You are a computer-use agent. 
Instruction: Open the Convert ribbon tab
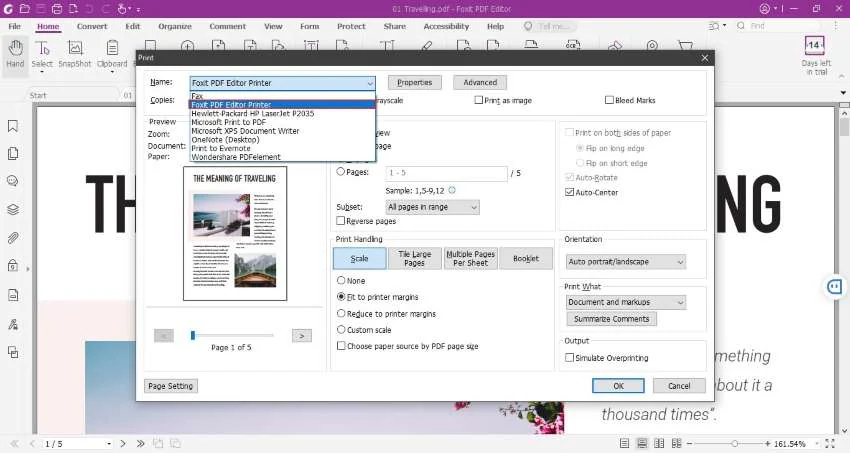pos(92,26)
